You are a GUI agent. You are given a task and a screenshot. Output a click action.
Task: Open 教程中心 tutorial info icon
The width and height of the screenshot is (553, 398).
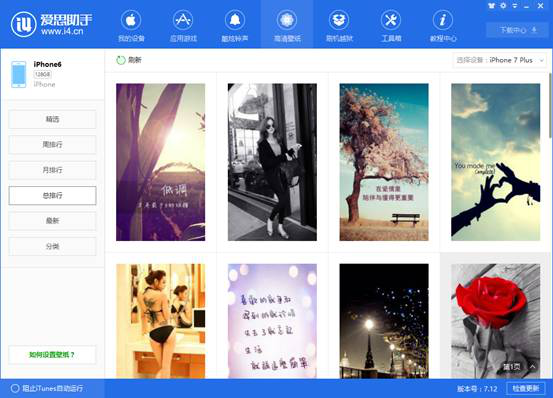pyautogui.click(x=443, y=25)
